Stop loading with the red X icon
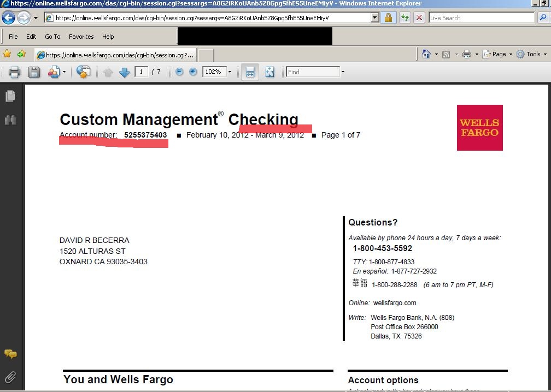 (419, 17)
